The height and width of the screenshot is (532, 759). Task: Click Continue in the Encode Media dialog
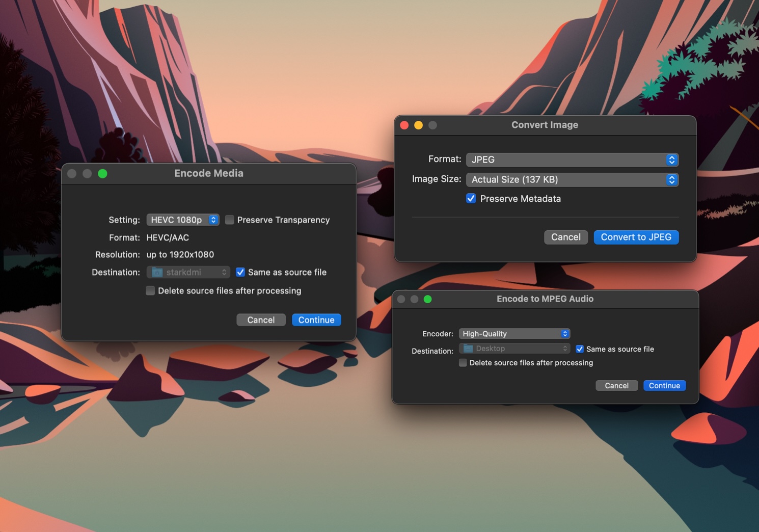click(316, 320)
